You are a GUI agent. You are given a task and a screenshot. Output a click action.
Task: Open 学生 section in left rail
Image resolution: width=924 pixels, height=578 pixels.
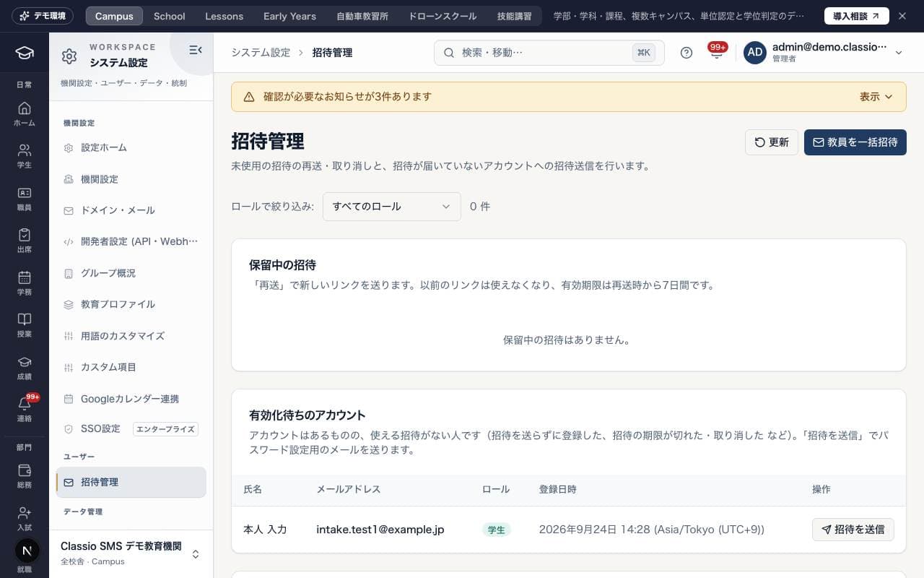[25, 156]
